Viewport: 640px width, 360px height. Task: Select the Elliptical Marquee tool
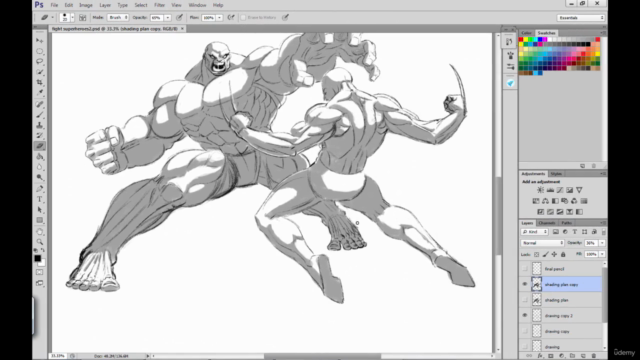coord(40,51)
